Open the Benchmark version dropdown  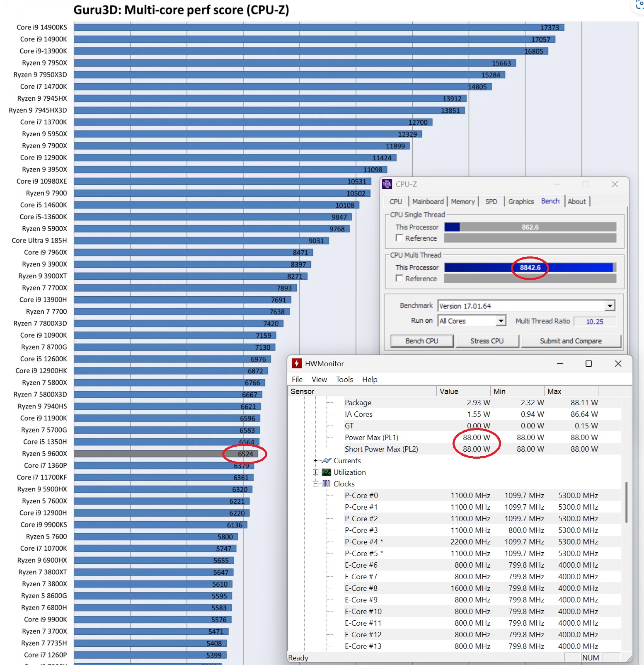[x=610, y=306]
